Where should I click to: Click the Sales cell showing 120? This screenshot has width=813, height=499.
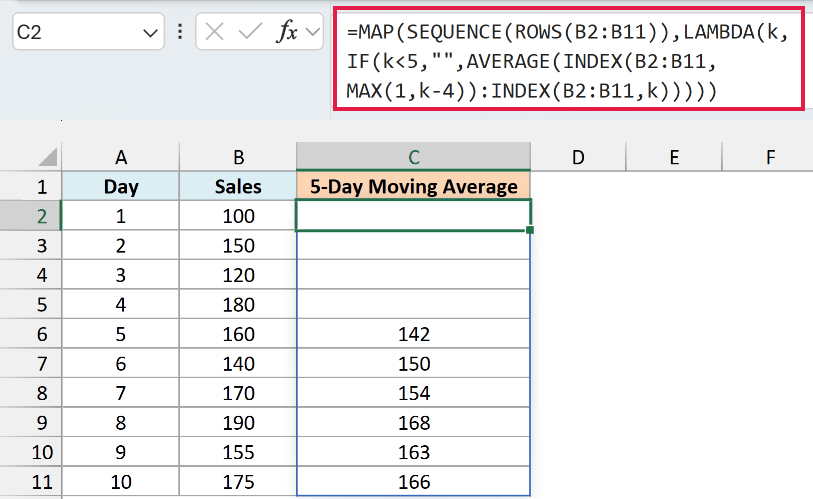point(238,275)
